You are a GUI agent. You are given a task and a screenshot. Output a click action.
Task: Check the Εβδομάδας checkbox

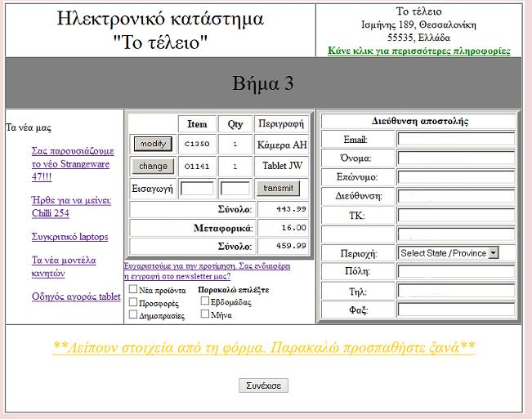pyautogui.click(x=204, y=301)
